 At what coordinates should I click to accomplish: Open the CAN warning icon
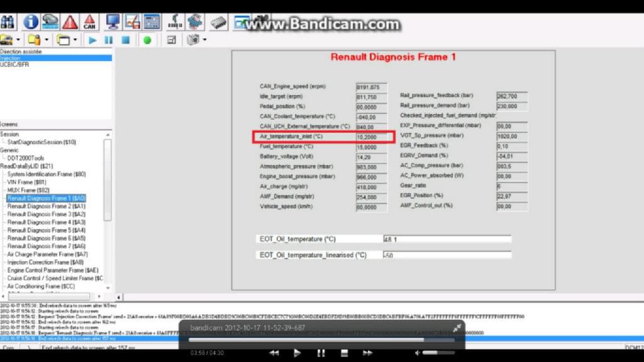tap(89, 22)
